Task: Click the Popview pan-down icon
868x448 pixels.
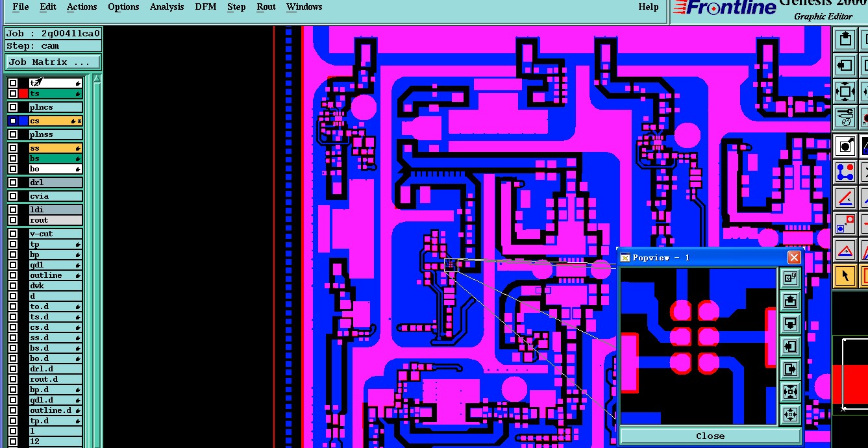Action: tap(790, 324)
